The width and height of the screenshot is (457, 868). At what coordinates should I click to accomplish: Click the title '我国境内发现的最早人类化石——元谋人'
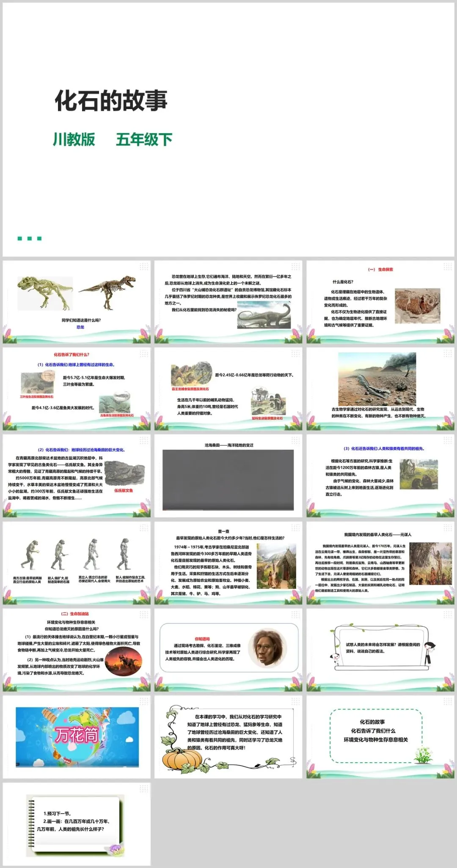click(x=377, y=534)
